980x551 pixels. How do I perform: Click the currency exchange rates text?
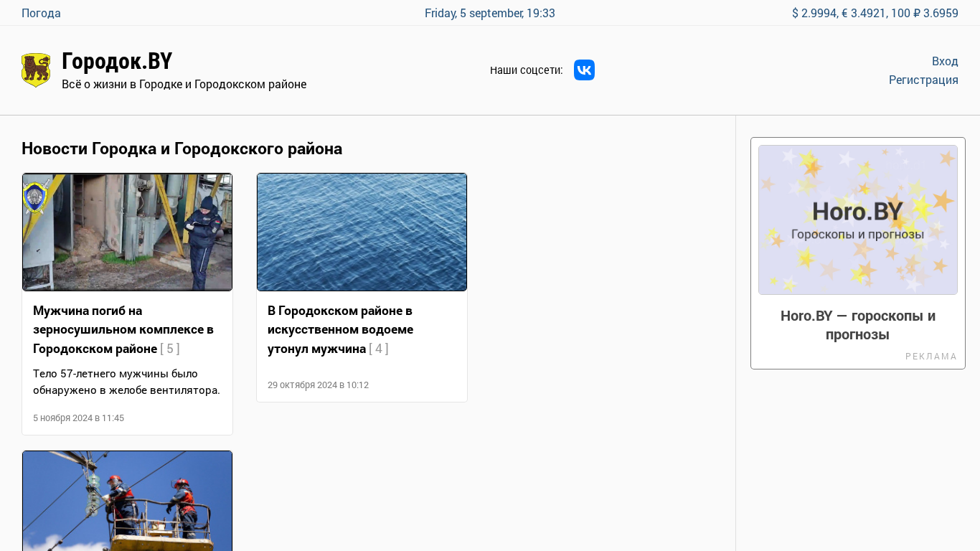(875, 13)
